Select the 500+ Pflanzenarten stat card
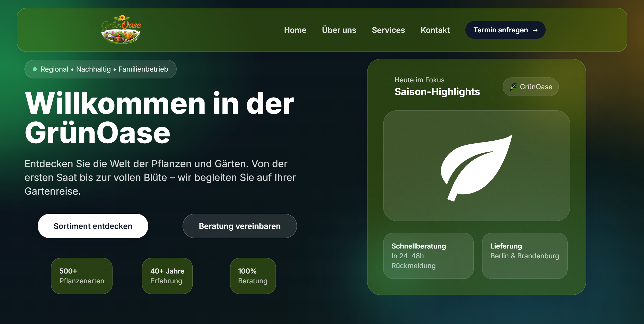644x324 pixels. [x=81, y=276]
